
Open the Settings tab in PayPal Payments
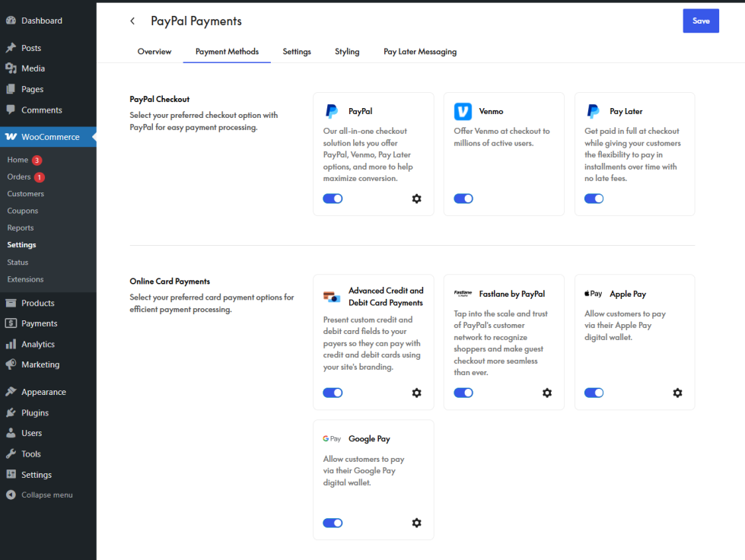(297, 51)
